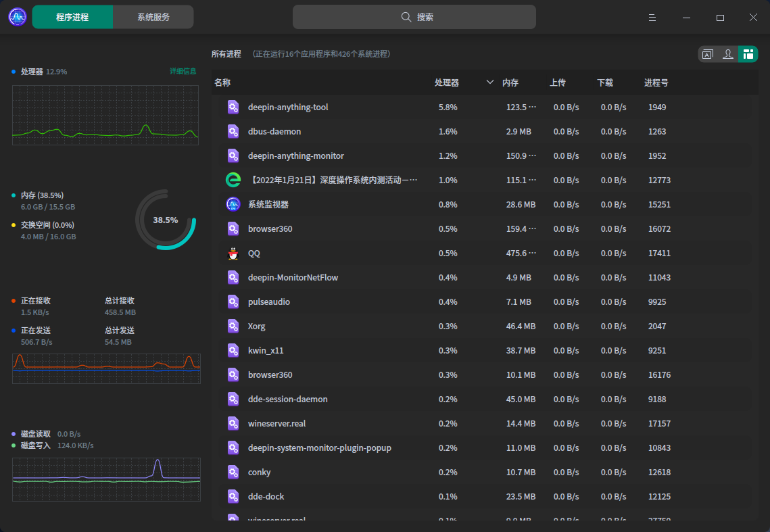This screenshot has width=770, height=532.
Task: Open the hamburger main menu
Action: (652, 18)
